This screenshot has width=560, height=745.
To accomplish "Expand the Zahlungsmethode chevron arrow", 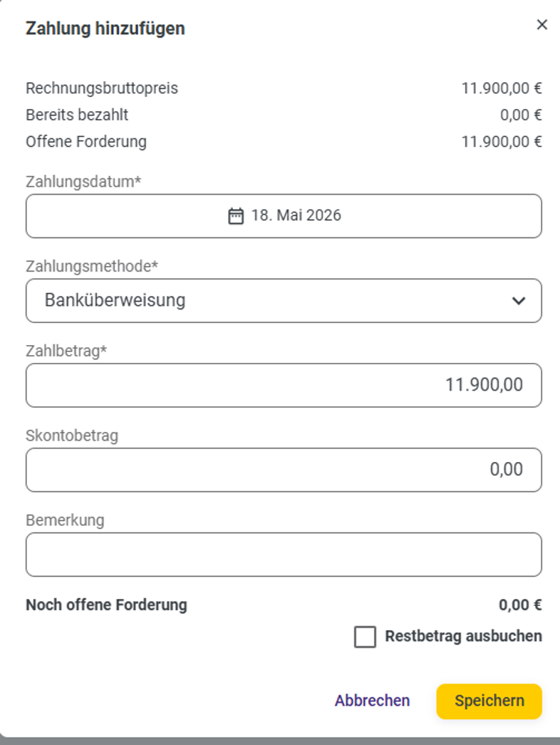I will 519,301.
